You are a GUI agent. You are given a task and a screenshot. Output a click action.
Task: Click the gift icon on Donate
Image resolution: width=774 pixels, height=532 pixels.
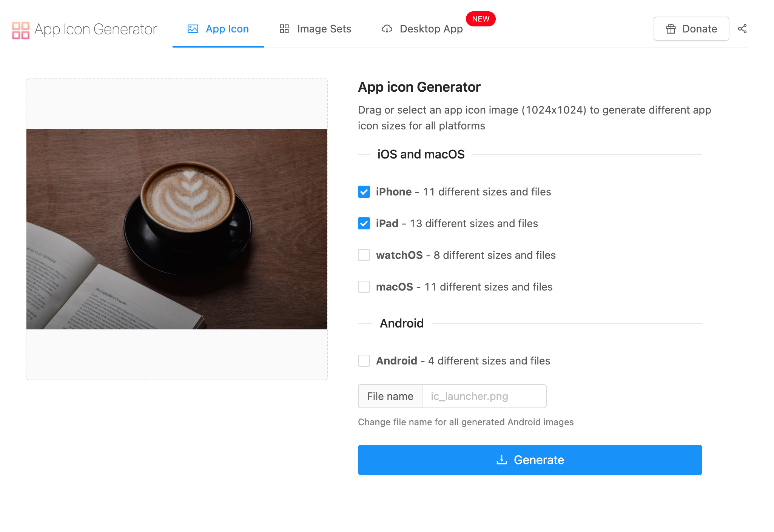(x=671, y=29)
